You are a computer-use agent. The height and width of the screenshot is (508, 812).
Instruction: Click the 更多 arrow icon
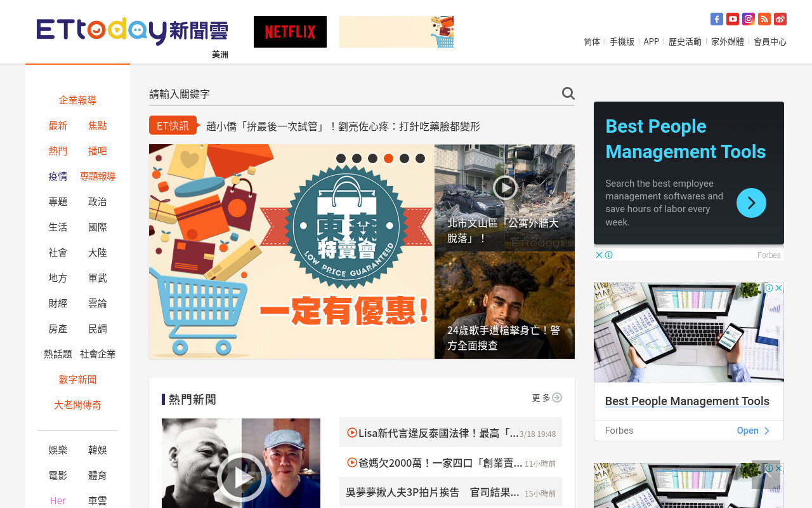click(x=557, y=398)
